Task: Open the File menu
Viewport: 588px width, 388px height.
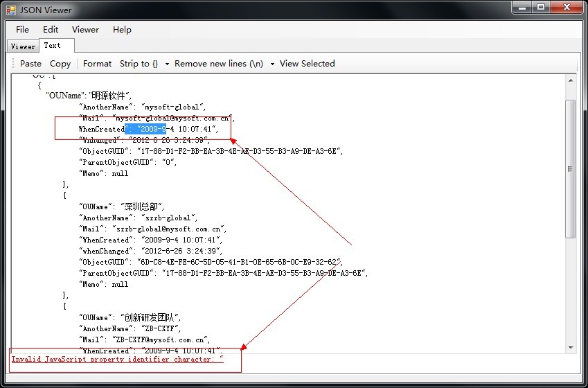Action: pos(22,30)
